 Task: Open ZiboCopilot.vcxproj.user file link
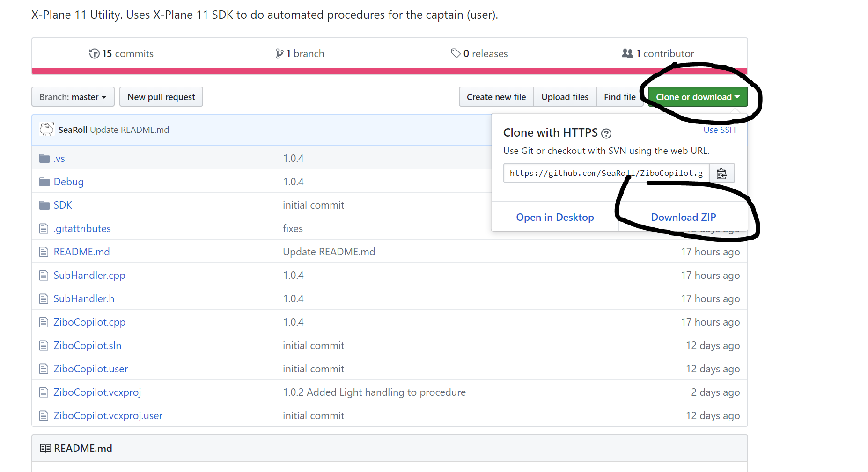[108, 415]
